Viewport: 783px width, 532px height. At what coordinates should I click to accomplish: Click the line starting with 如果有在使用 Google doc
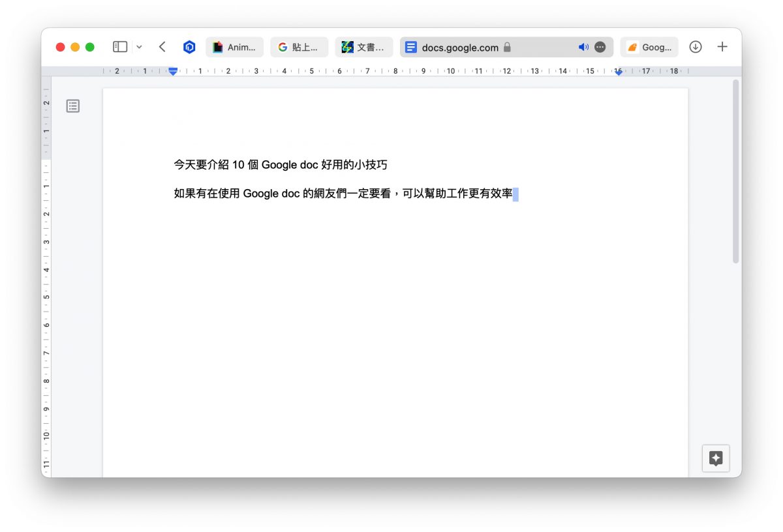pos(343,194)
